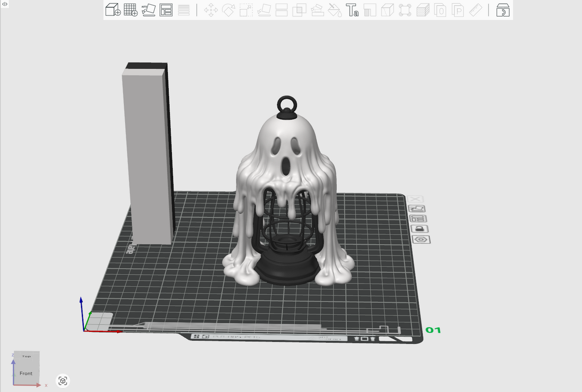The width and height of the screenshot is (582, 392).
Task: Click the stacked layers icon in toolbar
Action: coord(422,10)
